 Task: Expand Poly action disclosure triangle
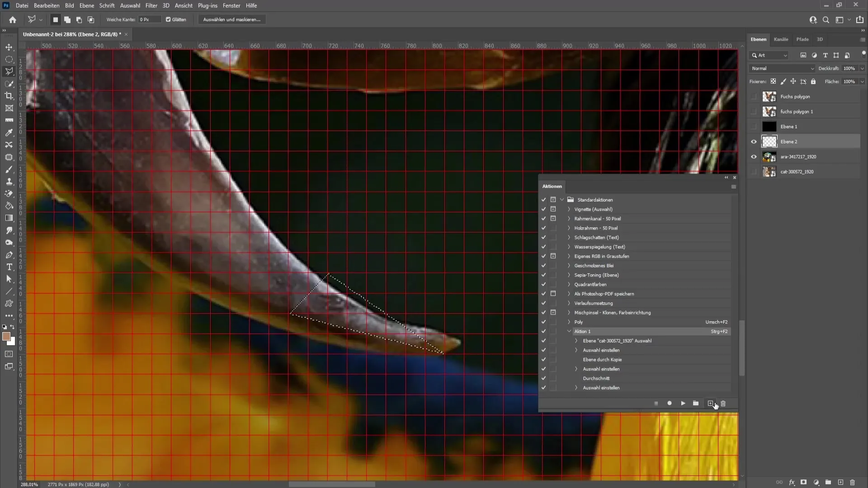570,322
